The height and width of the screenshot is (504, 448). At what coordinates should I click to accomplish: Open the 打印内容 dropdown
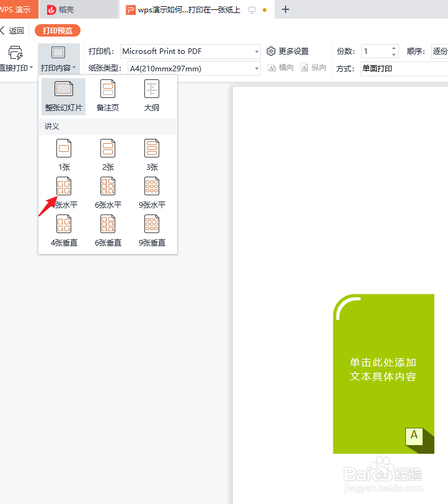[x=58, y=59]
